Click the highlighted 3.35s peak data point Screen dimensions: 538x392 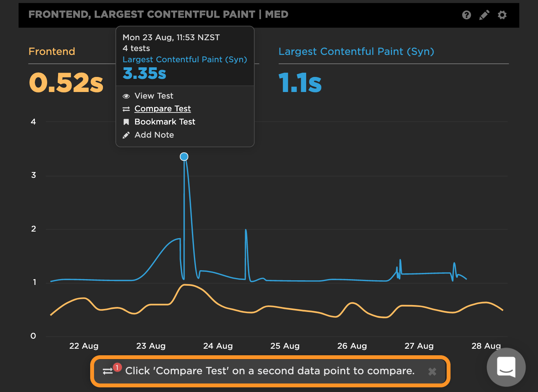[x=184, y=157]
